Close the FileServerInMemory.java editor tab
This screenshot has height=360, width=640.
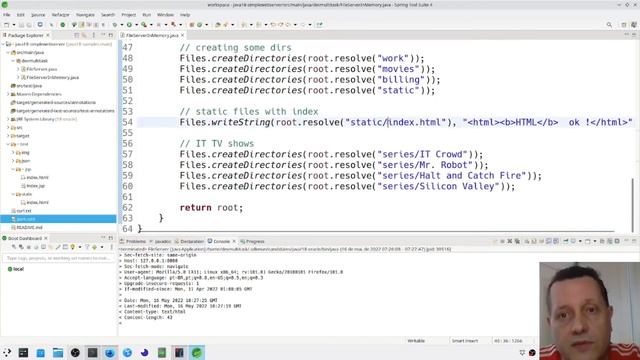[182, 36]
